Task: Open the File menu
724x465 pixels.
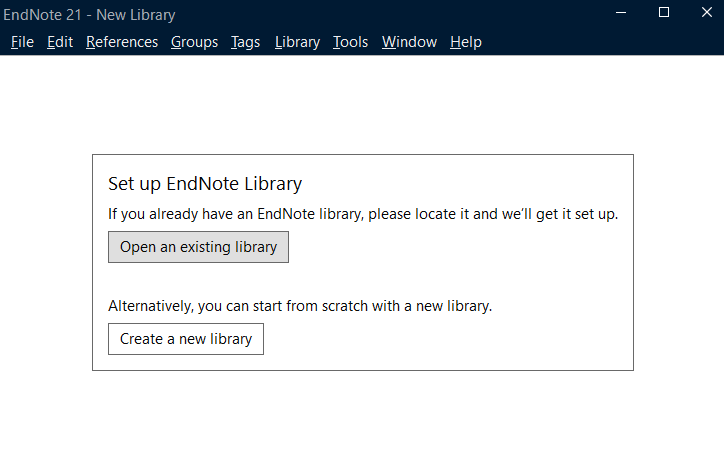Action: pyautogui.click(x=22, y=42)
